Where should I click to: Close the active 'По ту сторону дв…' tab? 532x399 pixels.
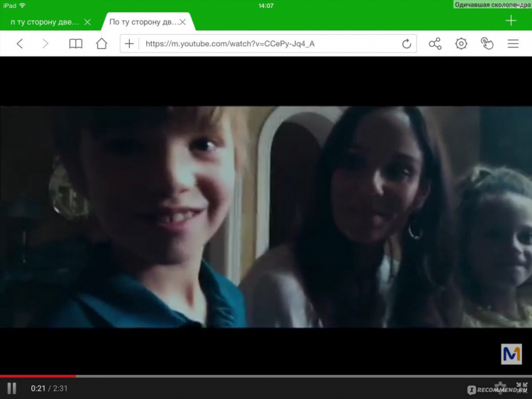pyautogui.click(x=182, y=22)
